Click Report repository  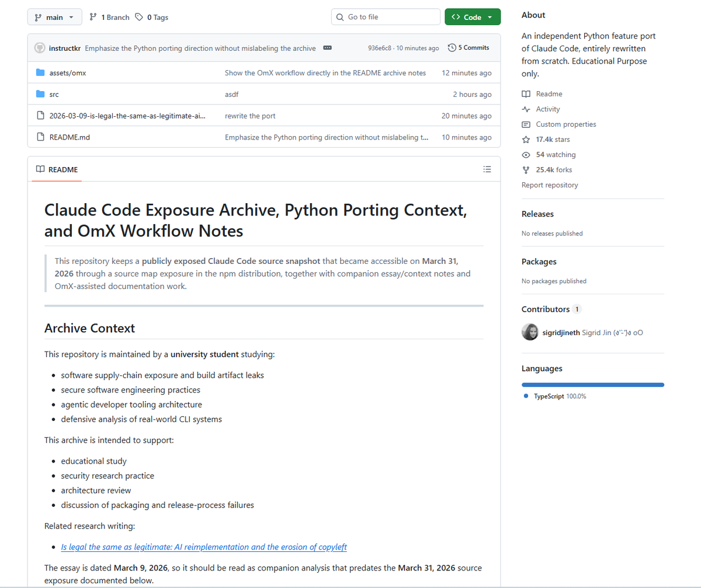pos(550,185)
